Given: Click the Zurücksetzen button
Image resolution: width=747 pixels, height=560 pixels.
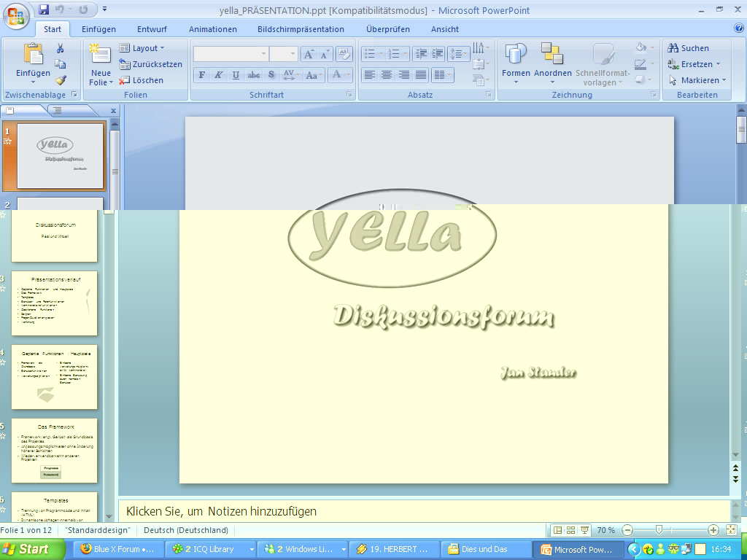Looking at the screenshot, I should tap(150, 64).
